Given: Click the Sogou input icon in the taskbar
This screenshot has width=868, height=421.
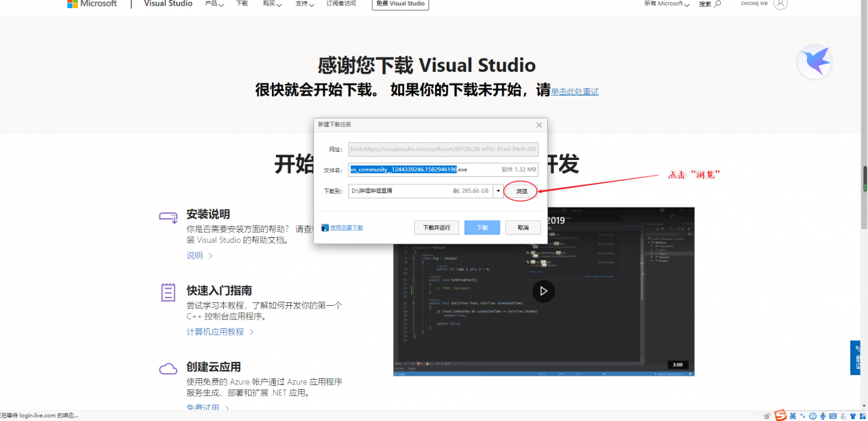Looking at the screenshot, I should tap(781, 415).
